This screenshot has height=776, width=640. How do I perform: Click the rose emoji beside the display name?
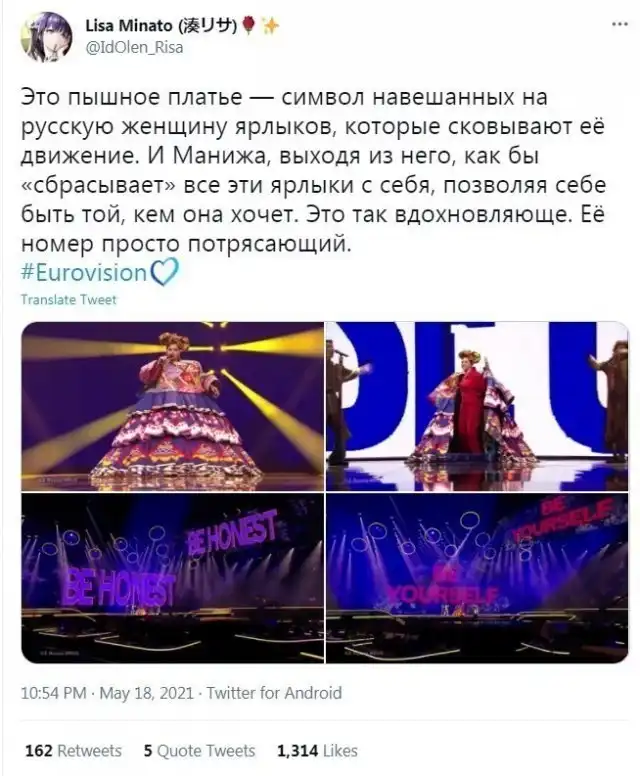[x=250, y=25]
